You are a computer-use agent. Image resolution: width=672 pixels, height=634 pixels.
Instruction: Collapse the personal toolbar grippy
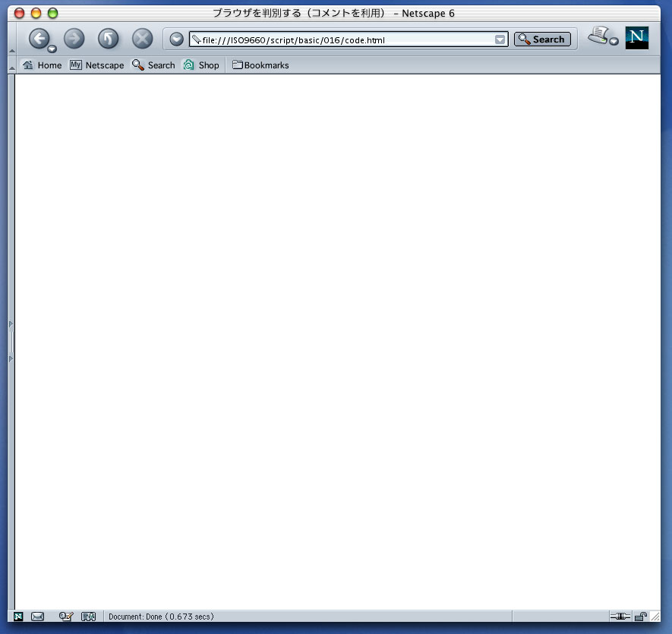pyautogui.click(x=12, y=65)
